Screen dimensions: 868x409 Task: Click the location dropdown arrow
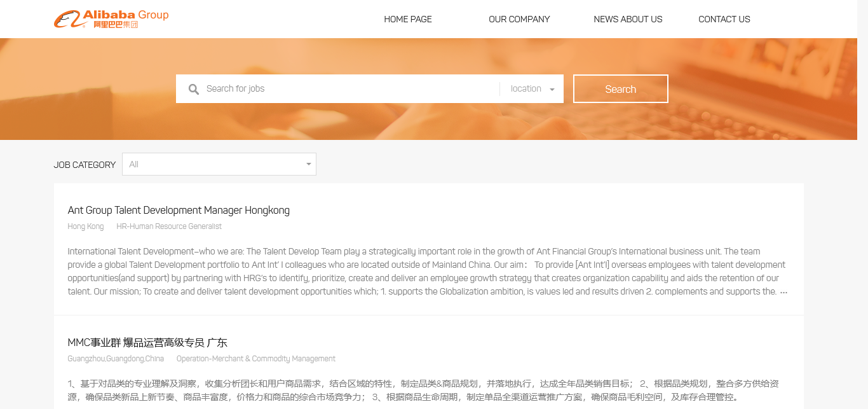tap(552, 90)
